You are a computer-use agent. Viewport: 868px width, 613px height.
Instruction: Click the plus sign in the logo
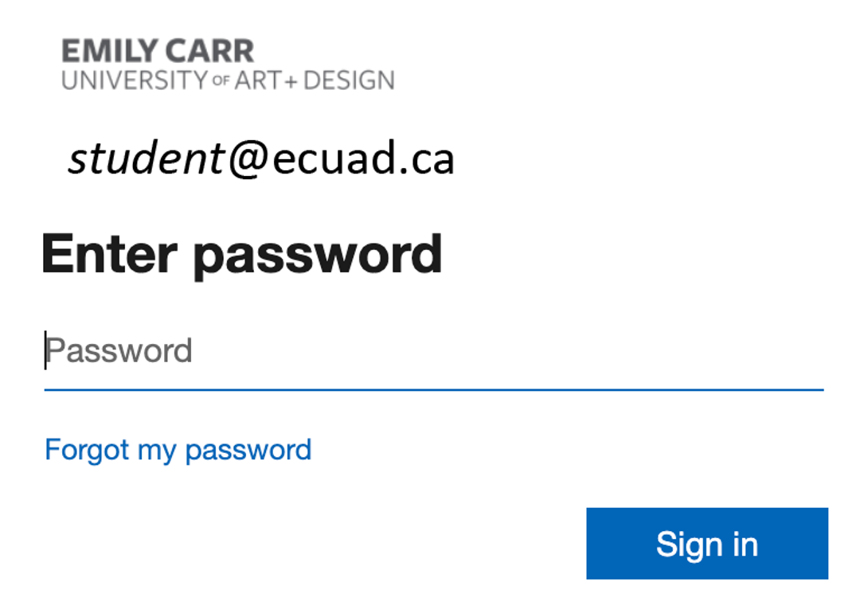tap(291, 83)
